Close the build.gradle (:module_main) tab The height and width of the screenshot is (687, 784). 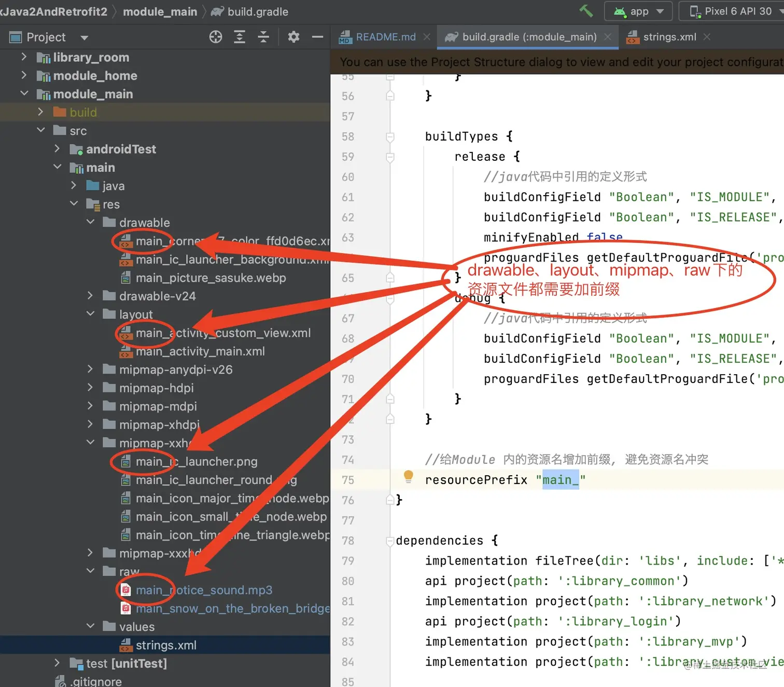(608, 37)
